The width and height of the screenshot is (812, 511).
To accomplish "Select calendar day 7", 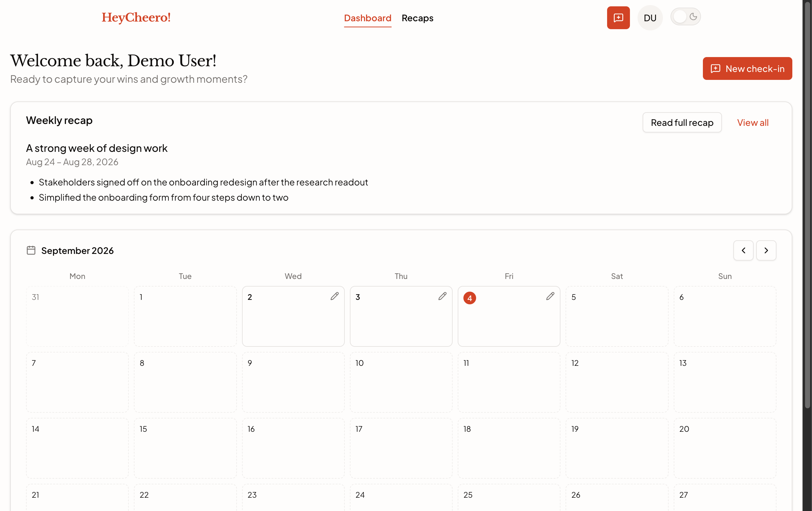I will [x=77, y=382].
